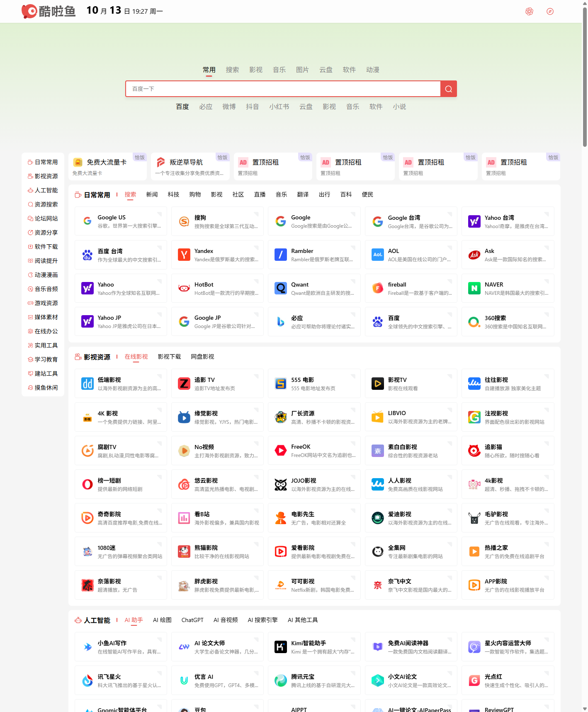The image size is (588, 712).
Task: Open the 光点红 card
Action: pyautogui.click(x=508, y=680)
